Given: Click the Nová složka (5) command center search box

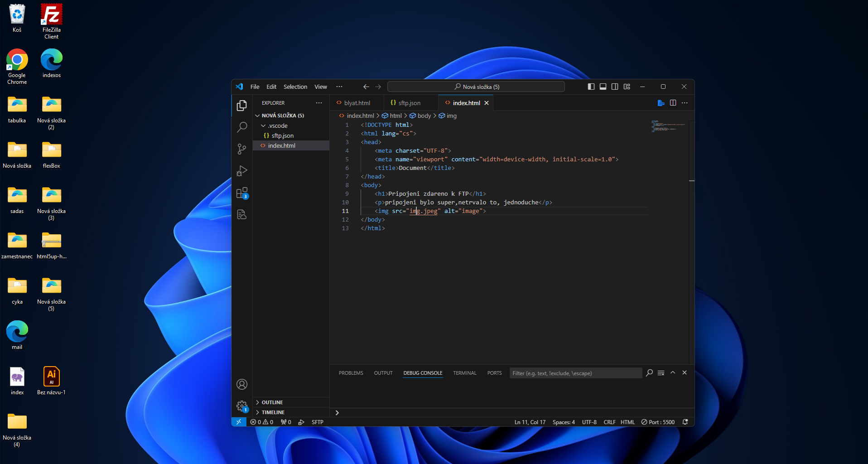Looking at the screenshot, I should coord(476,87).
